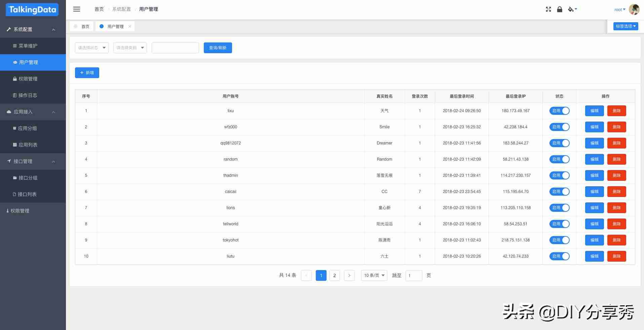Click the Dreamer name cell

point(384,143)
